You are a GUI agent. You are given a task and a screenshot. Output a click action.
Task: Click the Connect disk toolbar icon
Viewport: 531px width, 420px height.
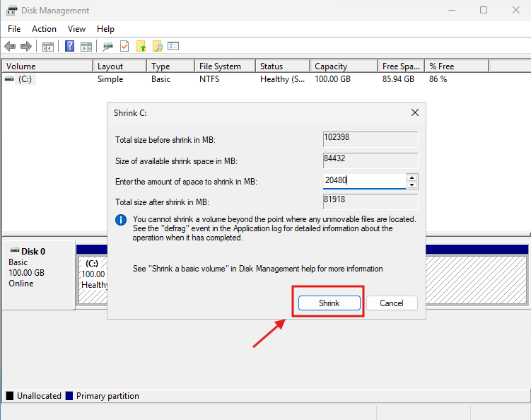pos(108,47)
